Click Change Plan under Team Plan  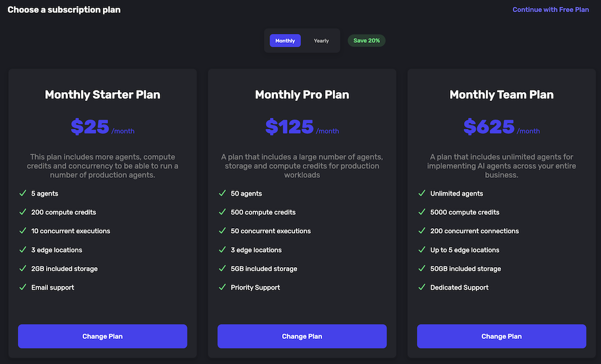501,336
